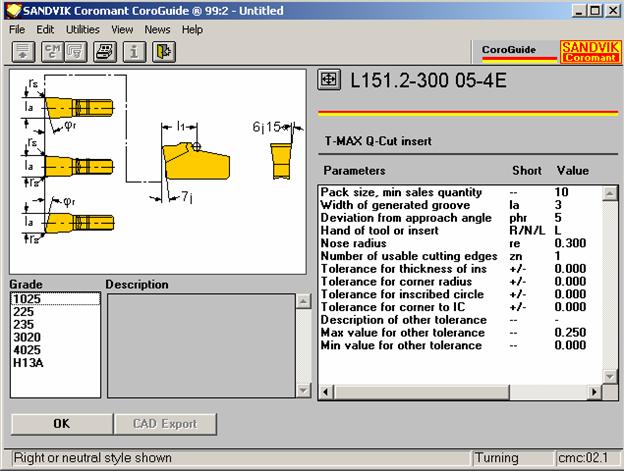The height and width of the screenshot is (471, 624).
Task: Click the Value column header
Action: coord(573,171)
